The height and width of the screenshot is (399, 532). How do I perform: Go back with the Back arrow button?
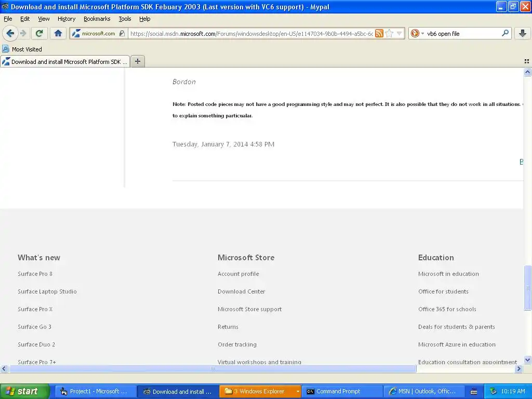(x=10, y=33)
